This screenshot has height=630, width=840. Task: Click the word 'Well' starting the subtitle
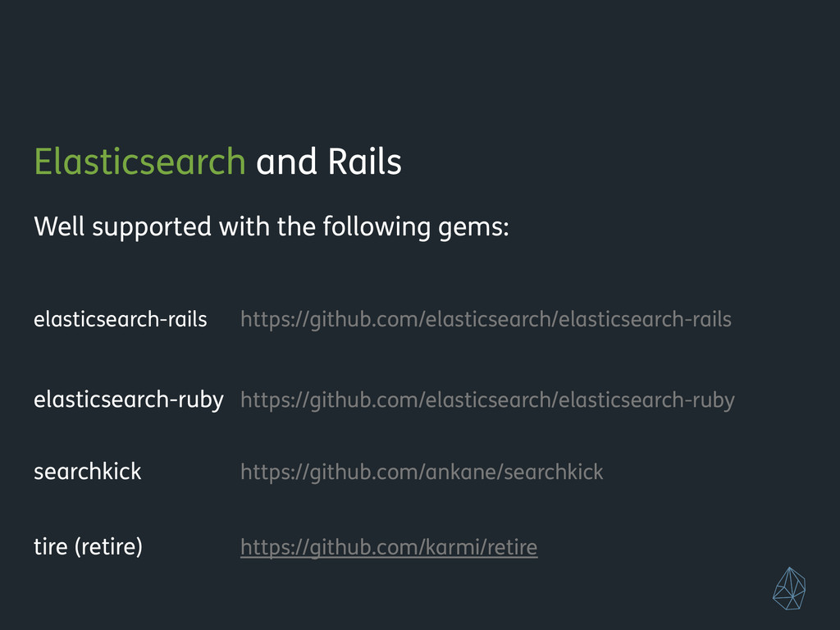click(59, 226)
